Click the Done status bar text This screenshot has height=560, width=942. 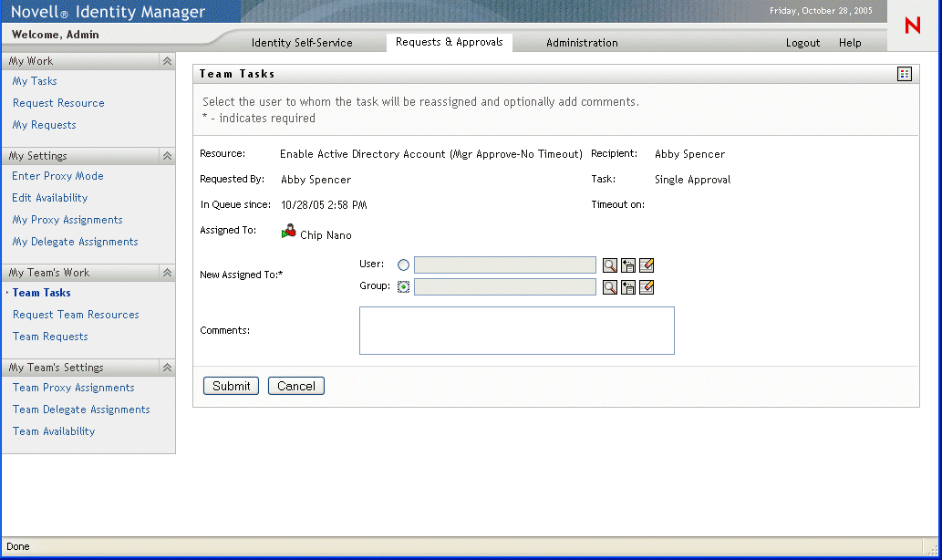pyautogui.click(x=18, y=546)
